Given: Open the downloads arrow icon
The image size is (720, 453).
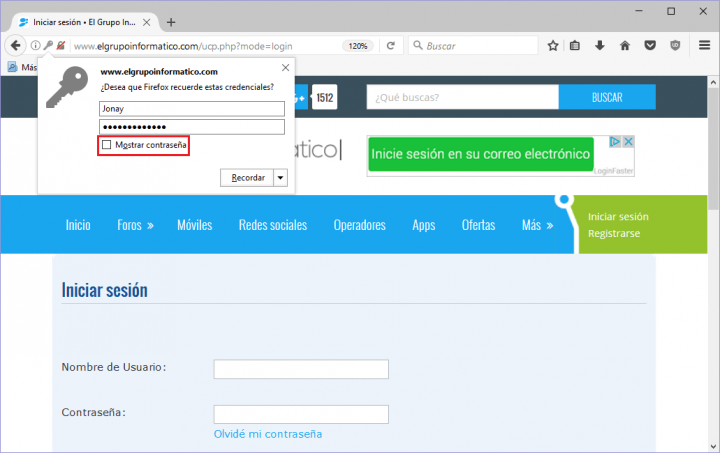Looking at the screenshot, I should (x=600, y=45).
